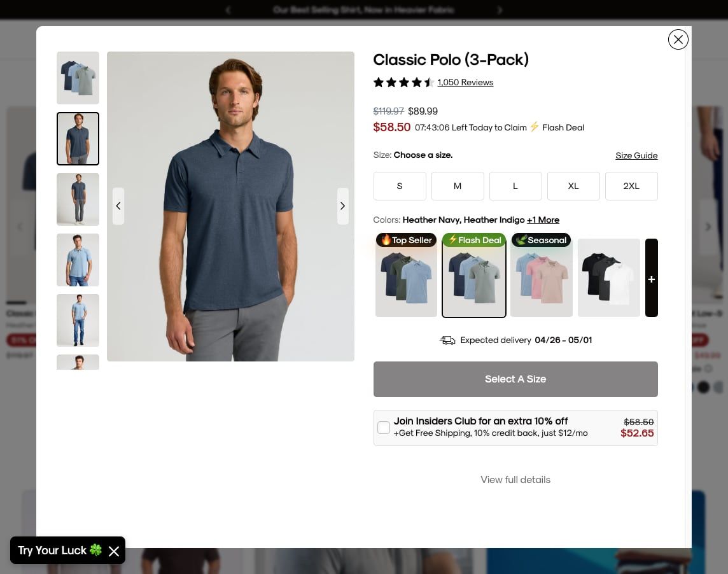The height and width of the screenshot is (574, 728).
Task: Close the product quick view modal
Action: [678, 39]
